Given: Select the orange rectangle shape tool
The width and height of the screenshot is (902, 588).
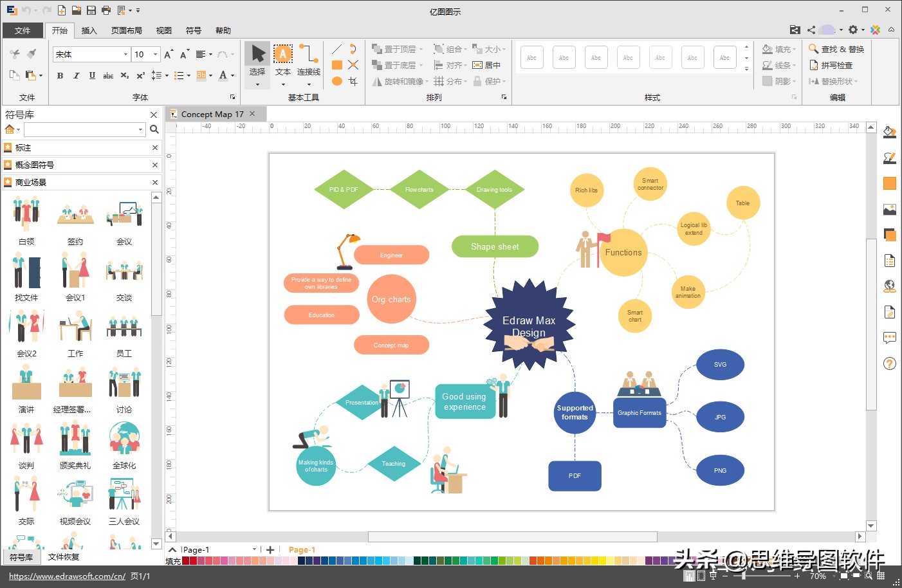Looking at the screenshot, I should coord(336,65).
